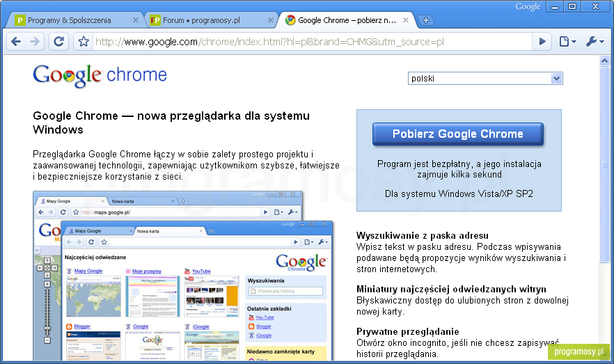
Task: Maximize the Chrome window
Action: pos(572,6)
